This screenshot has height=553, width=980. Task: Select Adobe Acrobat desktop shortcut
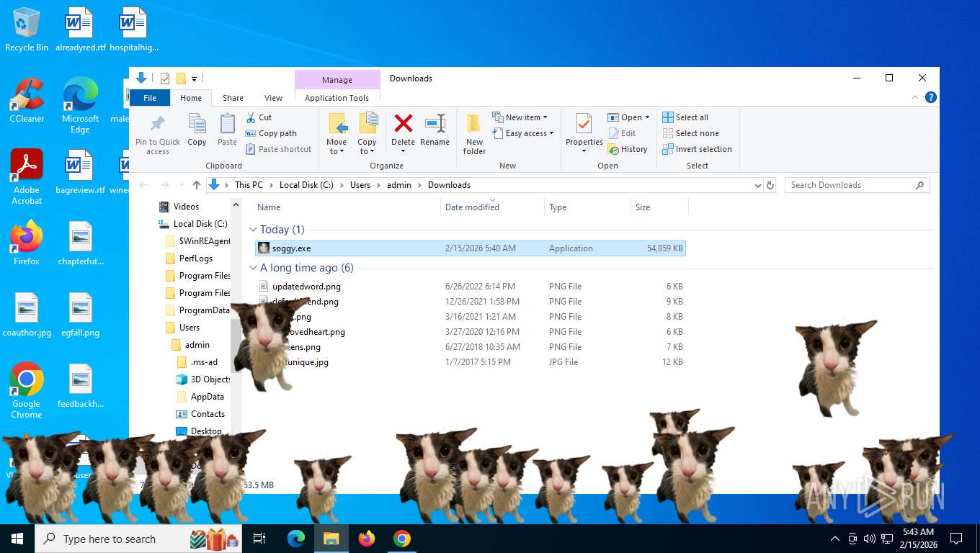click(x=27, y=177)
